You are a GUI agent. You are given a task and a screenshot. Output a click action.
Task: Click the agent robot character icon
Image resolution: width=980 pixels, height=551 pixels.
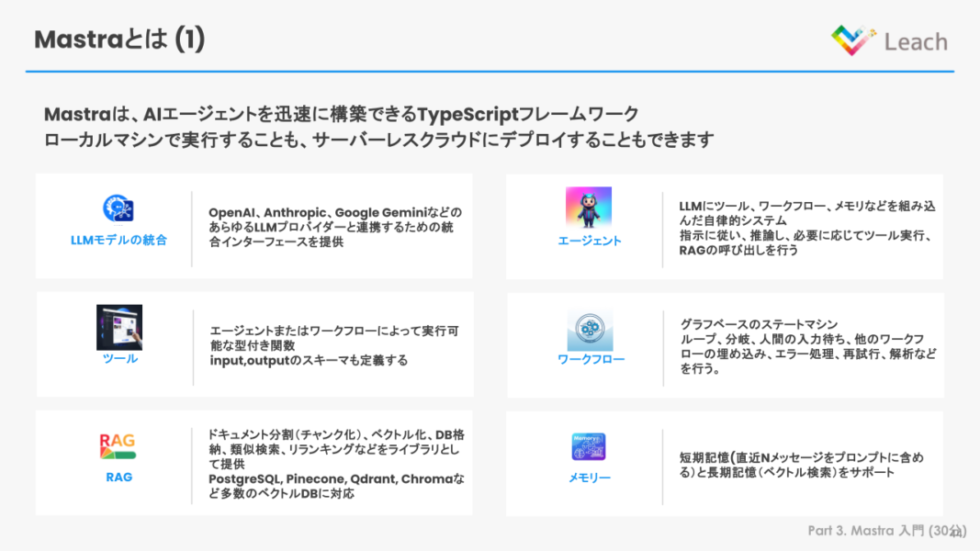[x=589, y=208]
